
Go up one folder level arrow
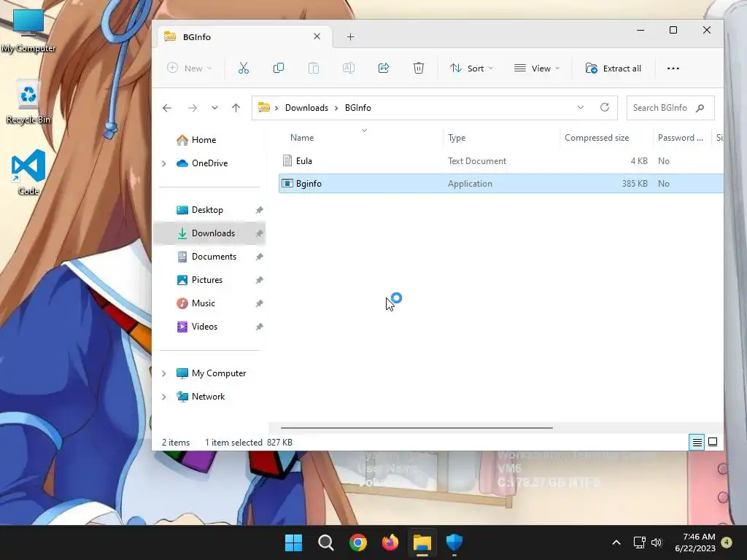(236, 108)
